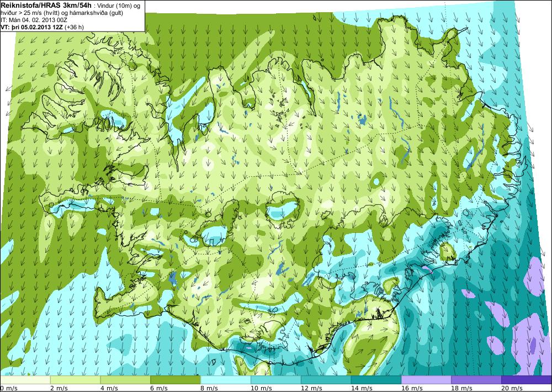Viewport: 552px width, 392px height.
Task: Click the turquoise 10–12 m/s legend swatch
Action: pos(275,380)
